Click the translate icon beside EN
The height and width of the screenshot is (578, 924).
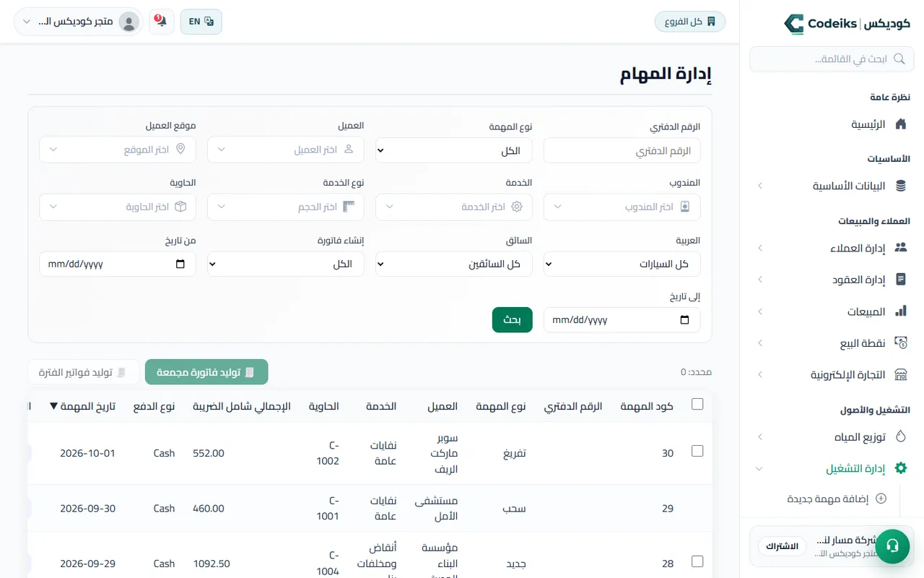tap(209, 22)
